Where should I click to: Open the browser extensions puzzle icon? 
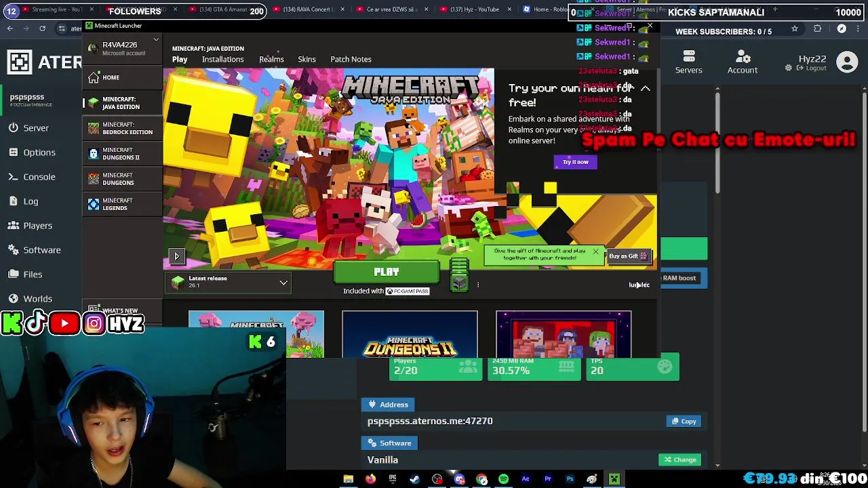point(818,29)
